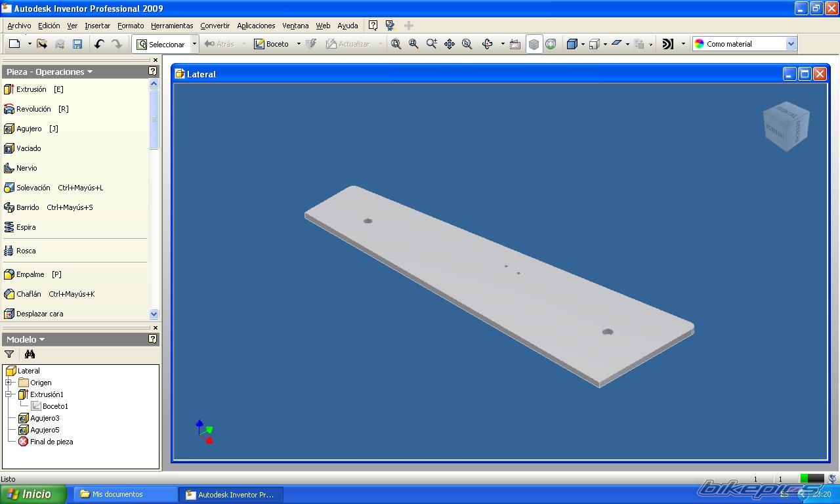Click the Open file toolbar icon
This screenshot has height=504, width=840.
coord(42,44)
